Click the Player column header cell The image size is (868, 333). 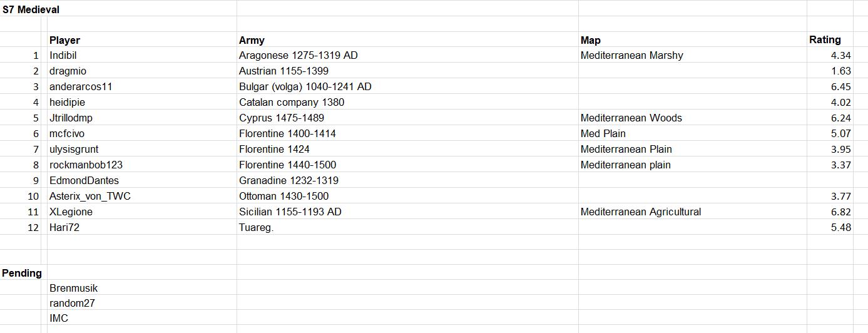(142, 39)
